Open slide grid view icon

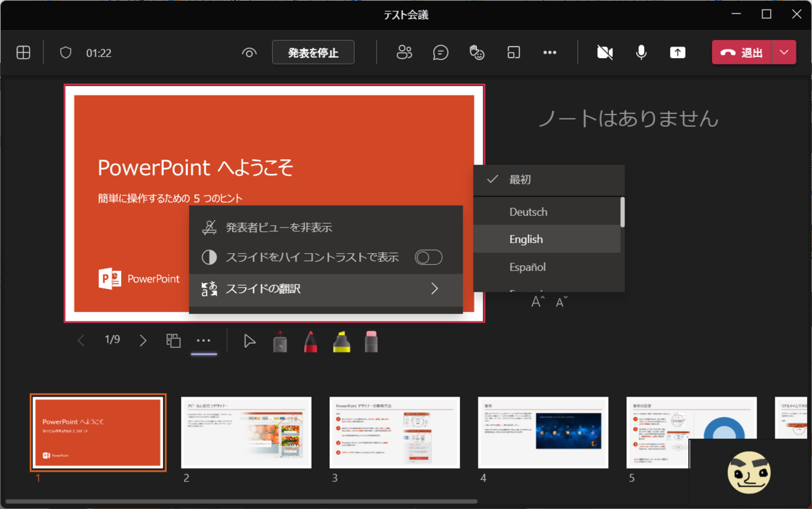coord(174,340)
